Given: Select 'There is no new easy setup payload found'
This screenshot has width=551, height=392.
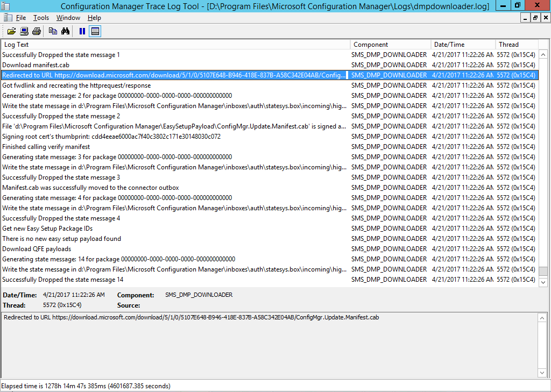Looking at the screenshot, I should pos(269,239).
